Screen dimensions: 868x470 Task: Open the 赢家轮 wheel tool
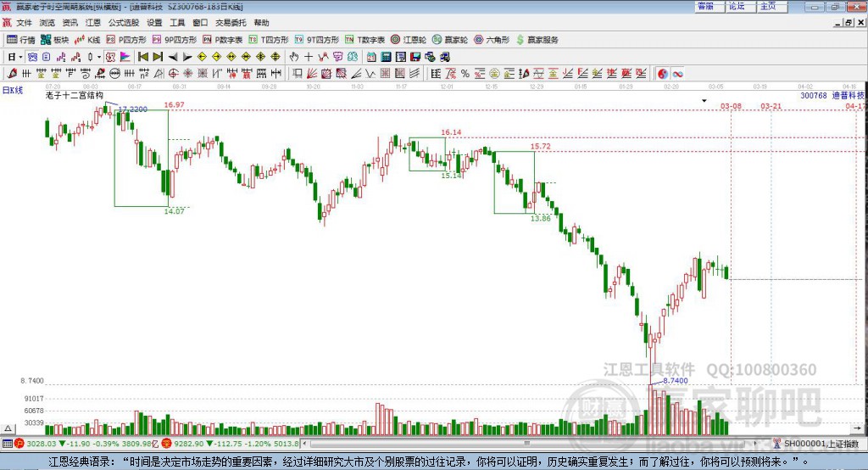pyautogui.click(x=450, y=40)
